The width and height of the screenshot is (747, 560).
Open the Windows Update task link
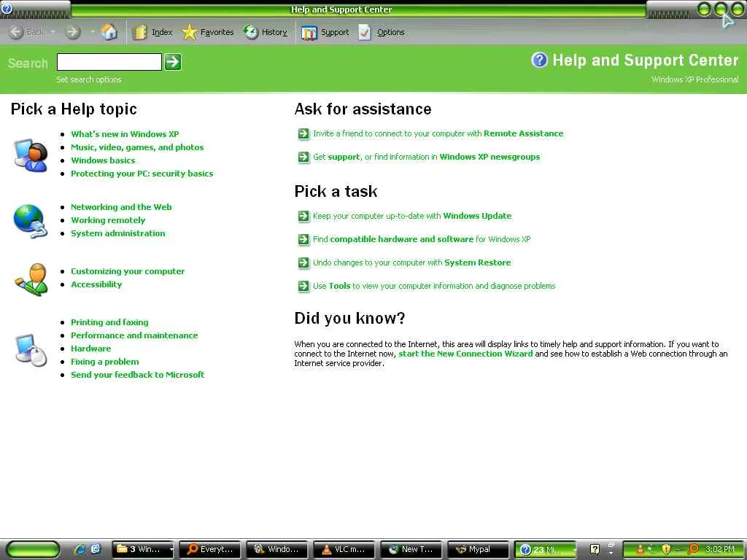coord(412,216)
